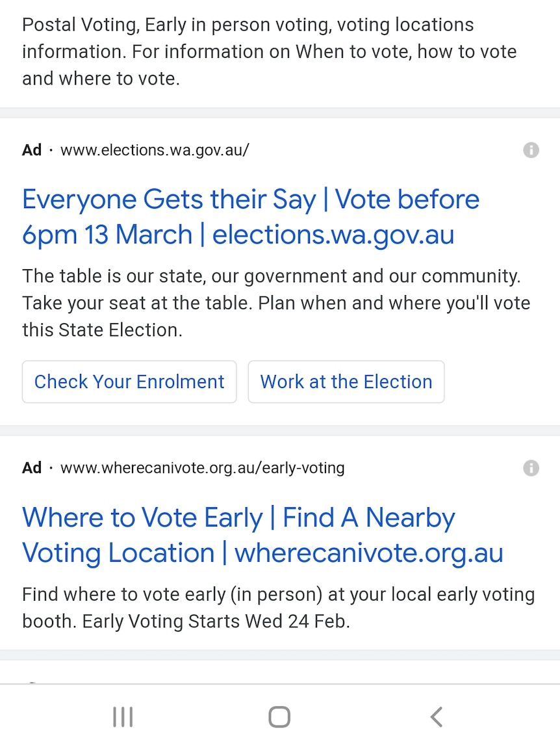Image resolution: width=560 pixels, height=747 pixels.
Task: Tap 'elections.wa.gov.au' text in first headline
Action: (x=333, y=235)
